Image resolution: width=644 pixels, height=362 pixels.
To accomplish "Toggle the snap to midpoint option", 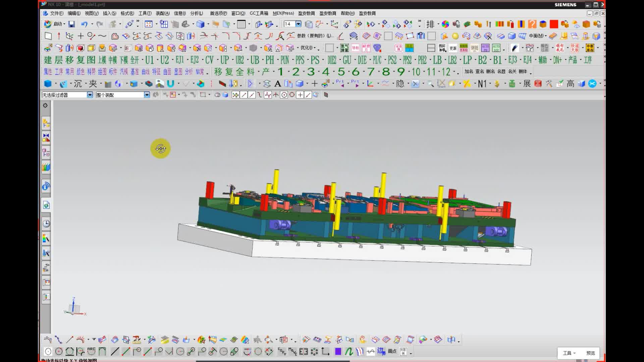I will (x=252, y=95).
